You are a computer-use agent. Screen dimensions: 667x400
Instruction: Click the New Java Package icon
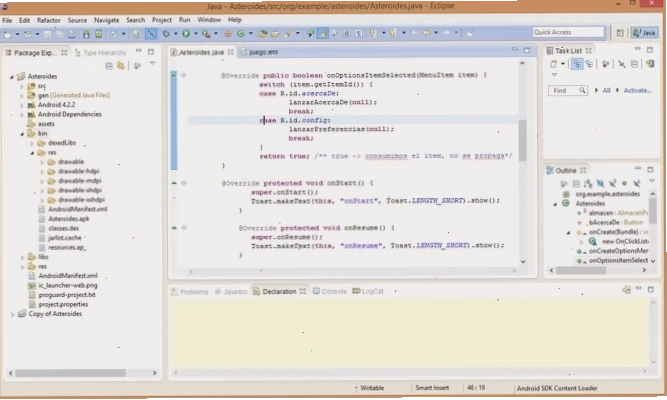(228, 34)
